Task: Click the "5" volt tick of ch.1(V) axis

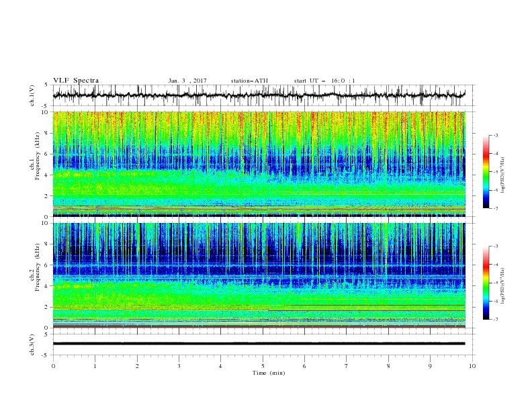Action: (x=46, y=85)
